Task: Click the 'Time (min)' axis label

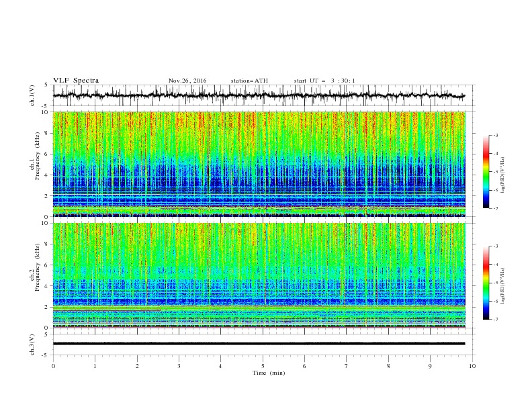Action: (269, 373)
